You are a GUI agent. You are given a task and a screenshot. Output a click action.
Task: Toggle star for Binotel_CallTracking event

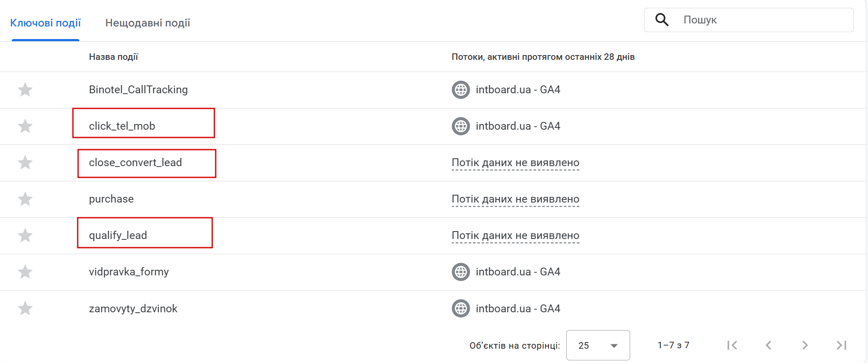[25, 90]
